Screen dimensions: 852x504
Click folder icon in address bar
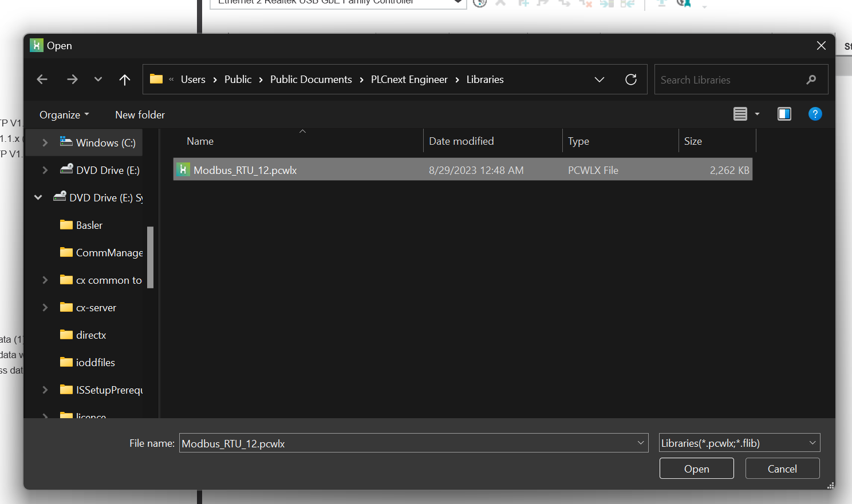156,79
